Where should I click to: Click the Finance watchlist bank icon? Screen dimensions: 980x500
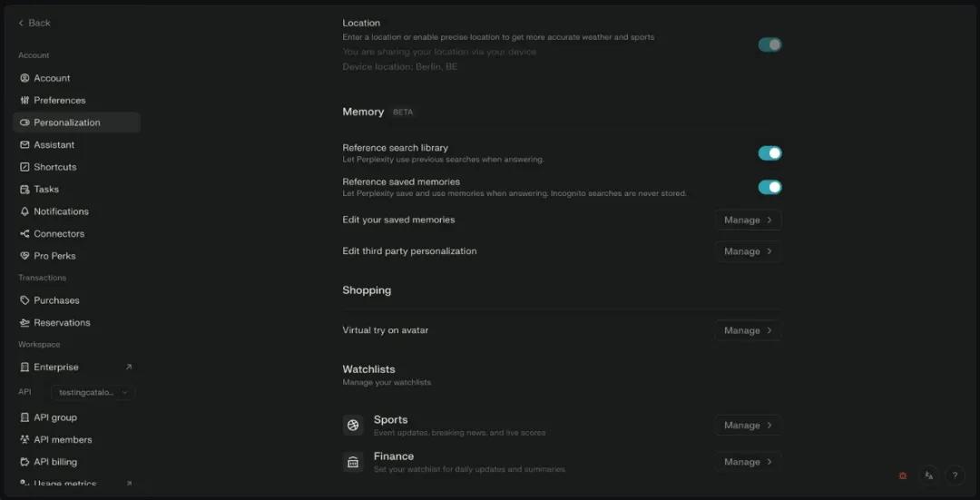353,462
